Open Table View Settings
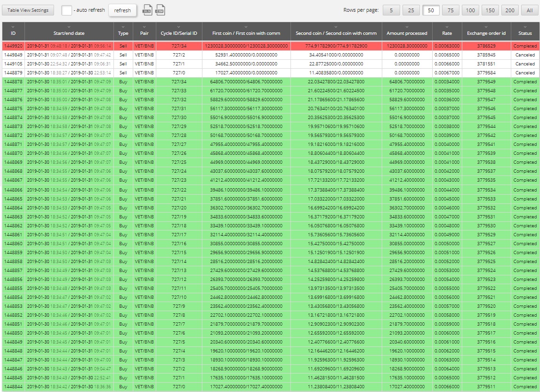This screenshot has height=392, width=540. point(28,10)
